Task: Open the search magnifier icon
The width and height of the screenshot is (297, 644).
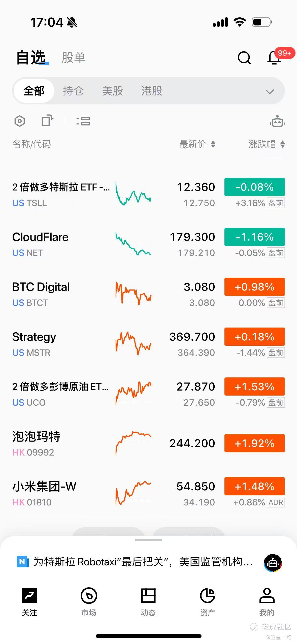Action: tap(244, 58)
